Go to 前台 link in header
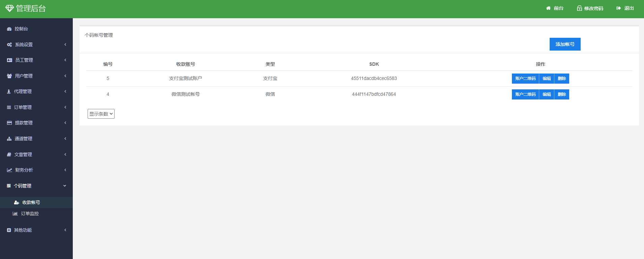The width and height of the screenshot is (644, 259). coord(558,8)
